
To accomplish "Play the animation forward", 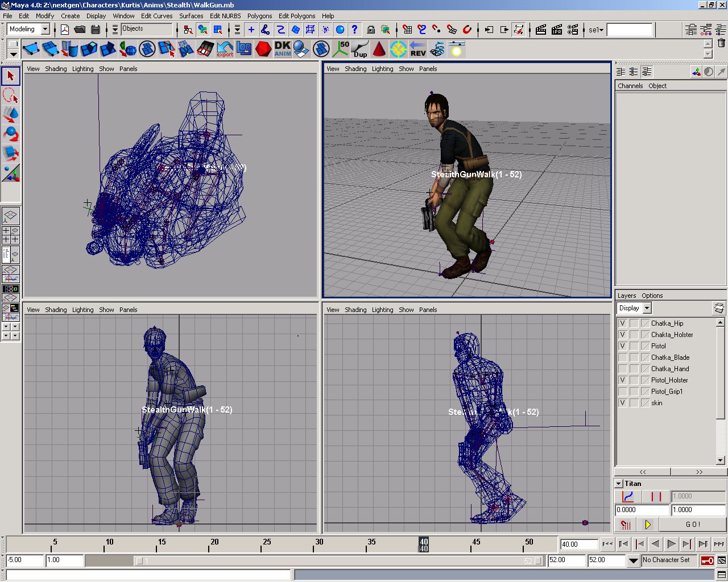I will pyautogui.click(x=671, y=544).
